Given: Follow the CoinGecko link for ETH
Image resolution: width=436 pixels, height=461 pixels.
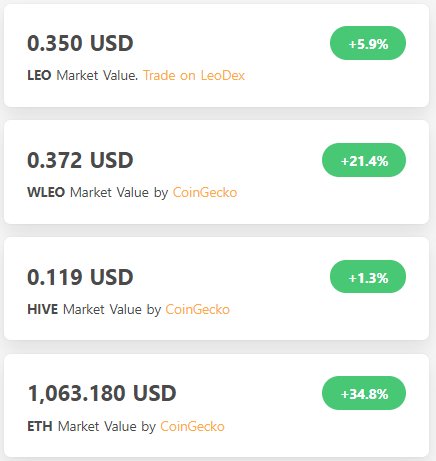Looking at the screenshot, I should tap(192, 426).
